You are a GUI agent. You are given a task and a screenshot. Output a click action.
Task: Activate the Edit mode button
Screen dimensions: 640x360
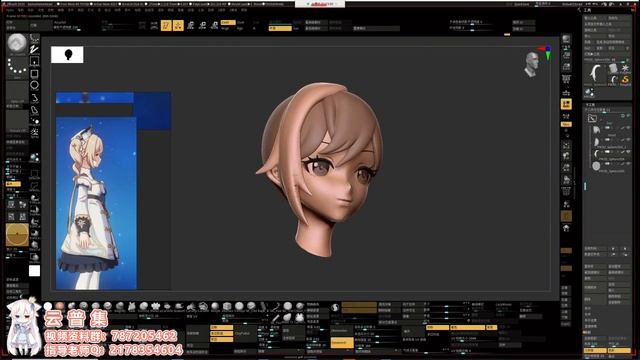[166, 25]
